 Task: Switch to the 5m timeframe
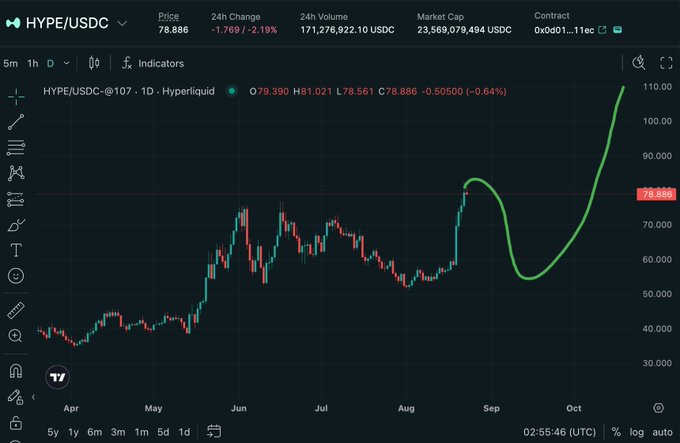(x=11, y=64)
